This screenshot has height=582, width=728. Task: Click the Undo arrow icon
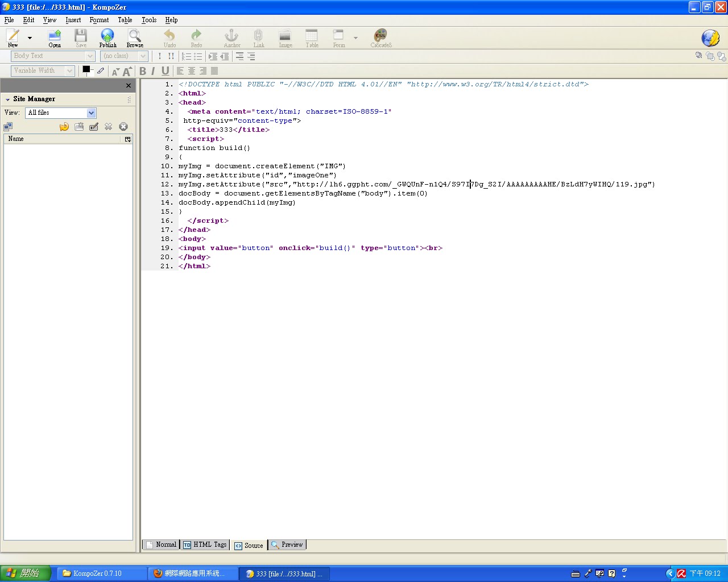point(169,36)
